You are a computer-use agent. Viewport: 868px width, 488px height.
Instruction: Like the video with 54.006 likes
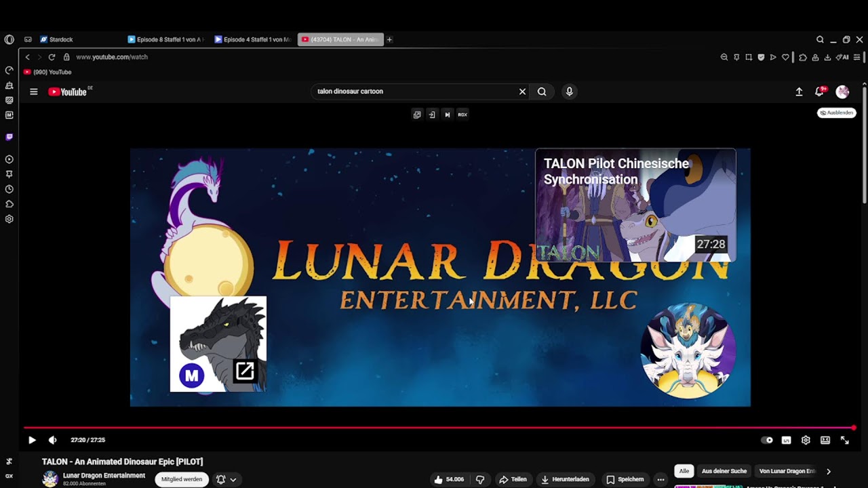pos(449,479)
